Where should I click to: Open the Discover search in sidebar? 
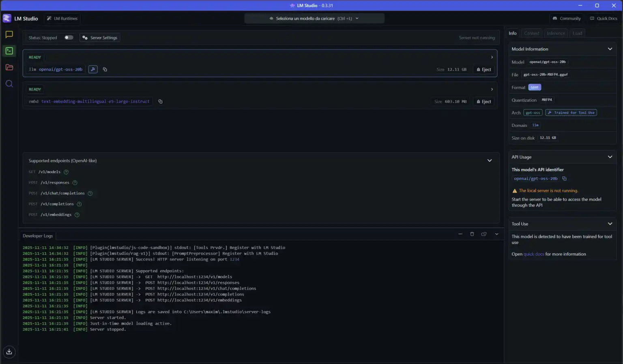(x=9, y=84)
